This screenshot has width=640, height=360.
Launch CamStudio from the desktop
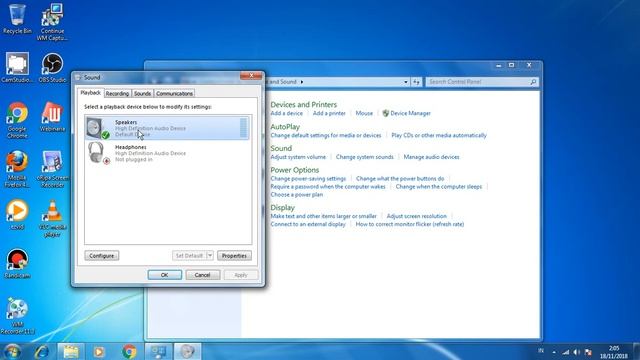pos(17,68)
